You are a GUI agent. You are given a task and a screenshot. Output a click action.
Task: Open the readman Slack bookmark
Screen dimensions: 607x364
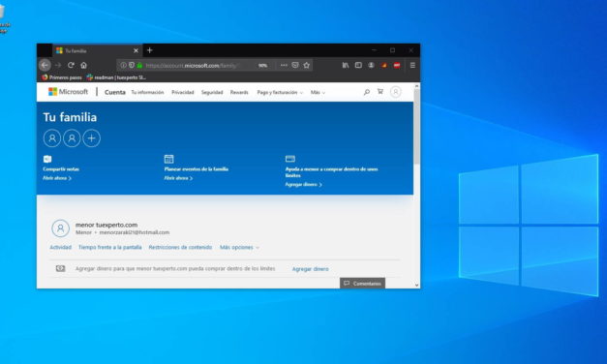116,77
